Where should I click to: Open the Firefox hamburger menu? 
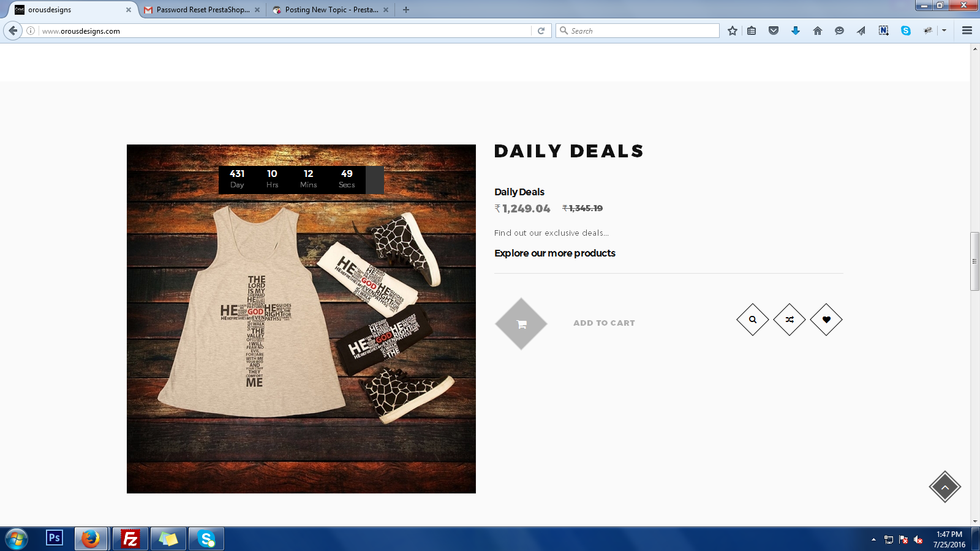coord(967,31)
